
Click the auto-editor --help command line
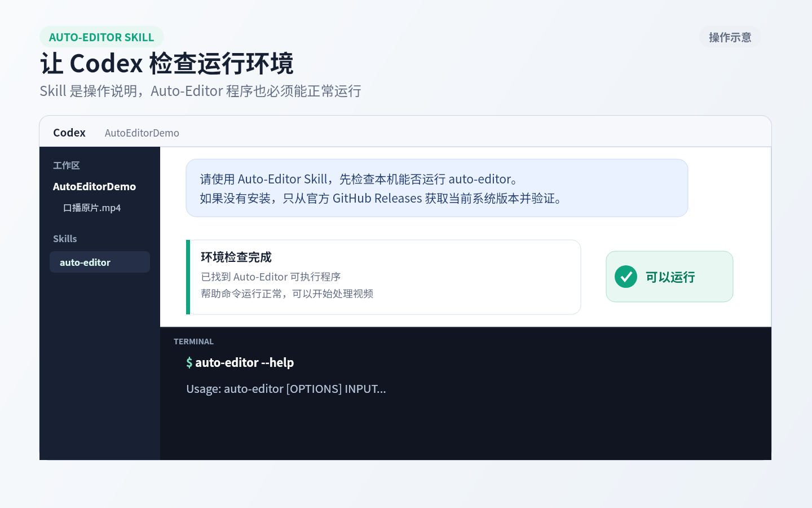[x=240, y=362]
